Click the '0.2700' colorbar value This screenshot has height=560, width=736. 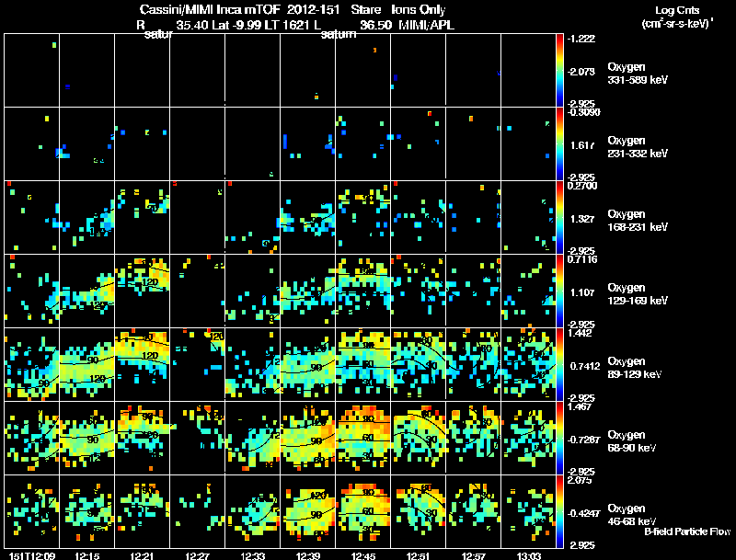coord(582,186)
